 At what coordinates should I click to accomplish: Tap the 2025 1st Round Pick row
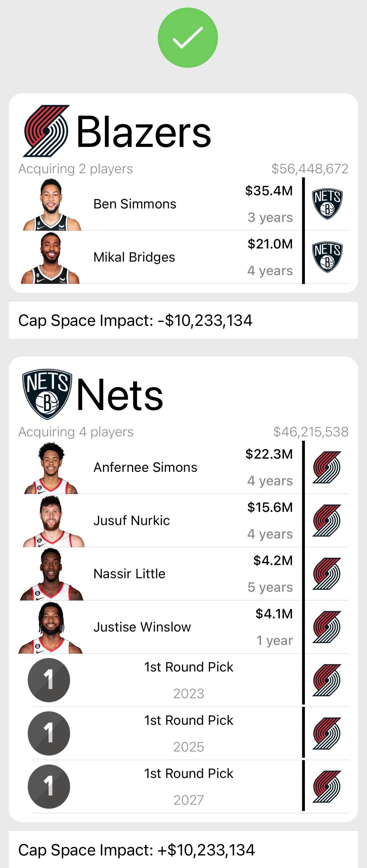pyautogui.click(x=189, y=733)
